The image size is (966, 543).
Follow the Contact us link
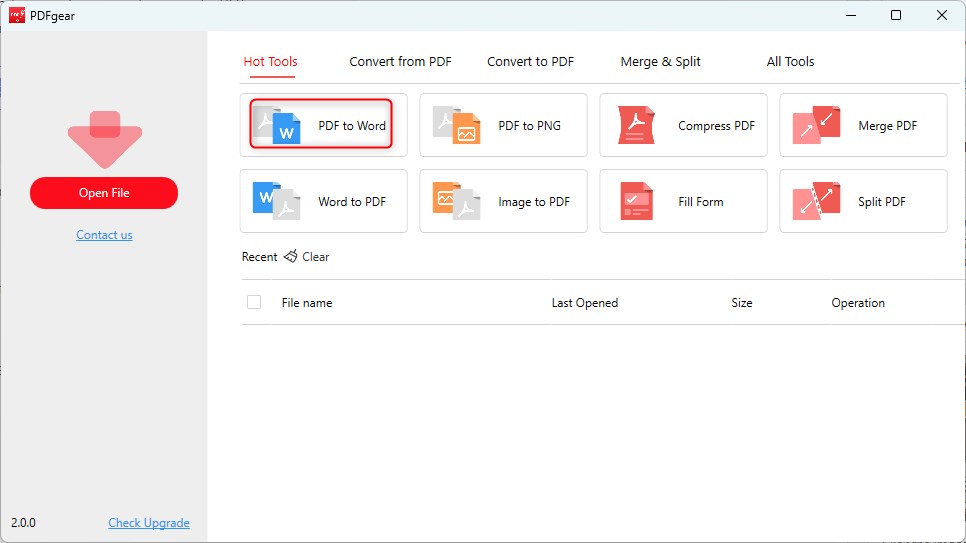pyautogui.click(x=104, y=235)
